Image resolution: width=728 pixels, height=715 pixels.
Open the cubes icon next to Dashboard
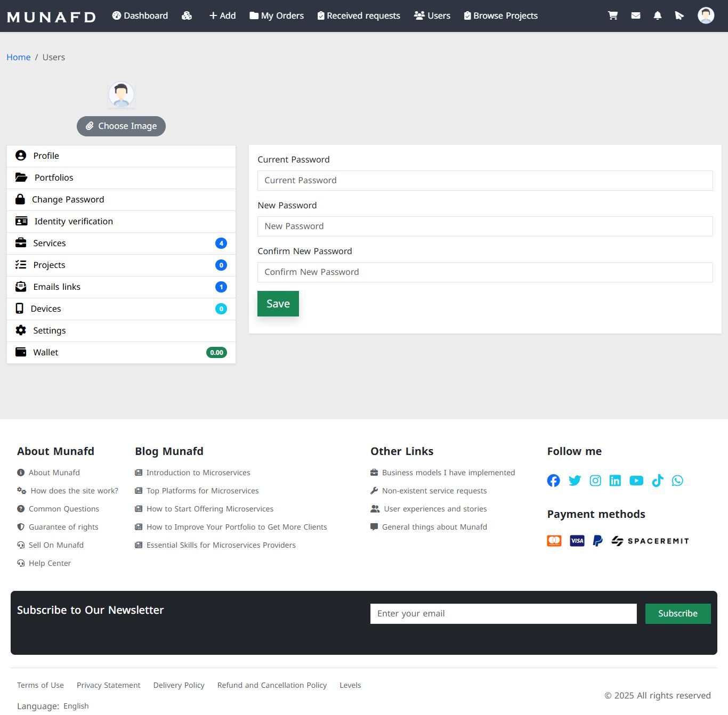[x=187, y=15]
